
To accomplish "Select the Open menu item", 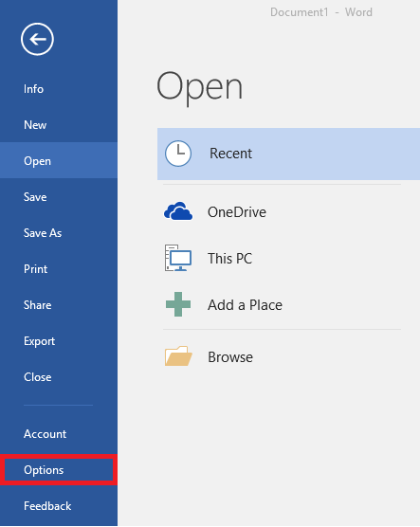I will point(59,161).
